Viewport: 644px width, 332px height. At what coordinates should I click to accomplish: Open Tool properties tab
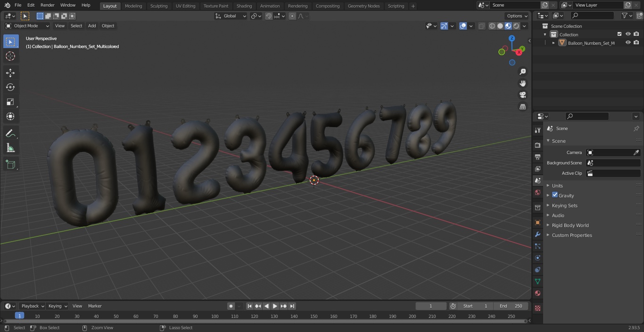pos(537,130)
